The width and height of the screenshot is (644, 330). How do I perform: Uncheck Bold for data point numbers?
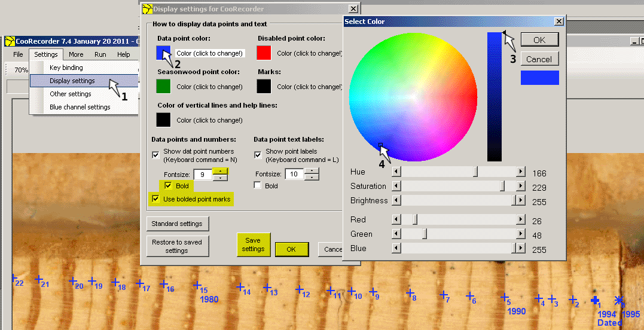click(168, 186)
